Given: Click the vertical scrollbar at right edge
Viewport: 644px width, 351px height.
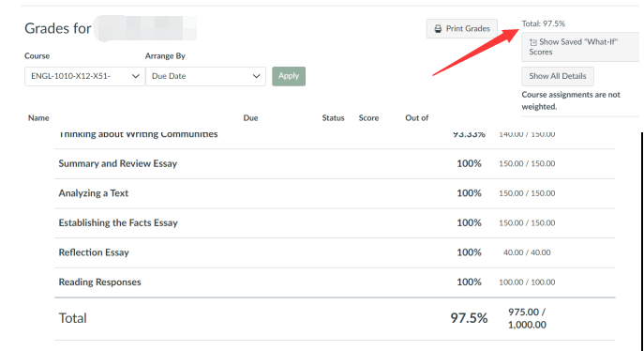Looking at the screenshot, I should pos(642,241).
